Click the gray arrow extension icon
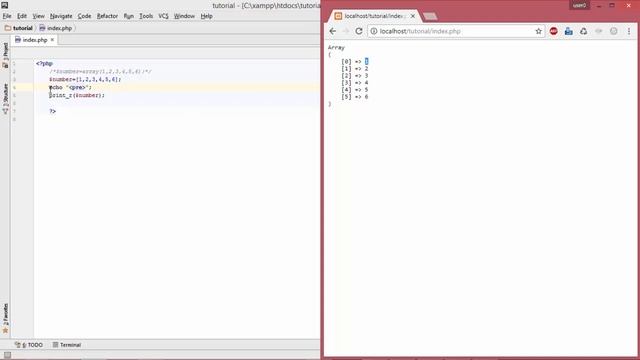Screen dimensions: 640x360 pyautogui.click(x=599, y=31)
